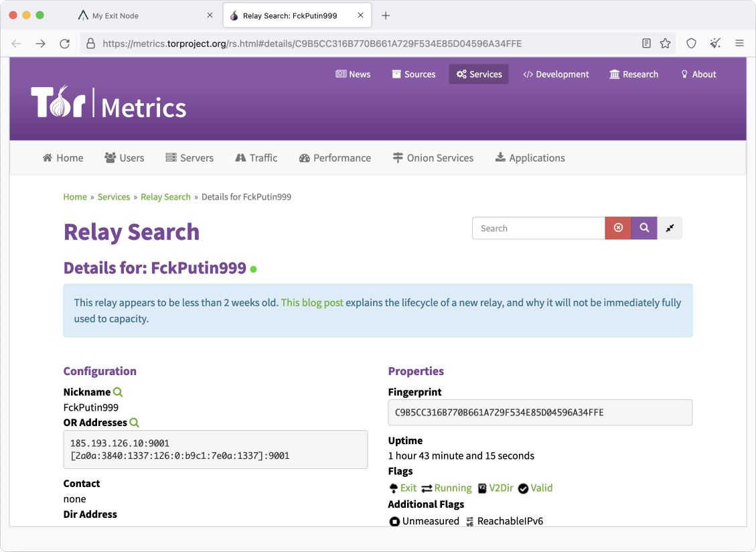Screen dimensions: 756x552
Task: Open the Traffic section
Action: [256, 158]
